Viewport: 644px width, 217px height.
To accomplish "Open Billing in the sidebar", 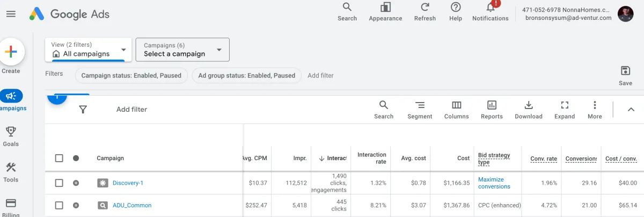I will pyautogui.click(x=11, y=208).
